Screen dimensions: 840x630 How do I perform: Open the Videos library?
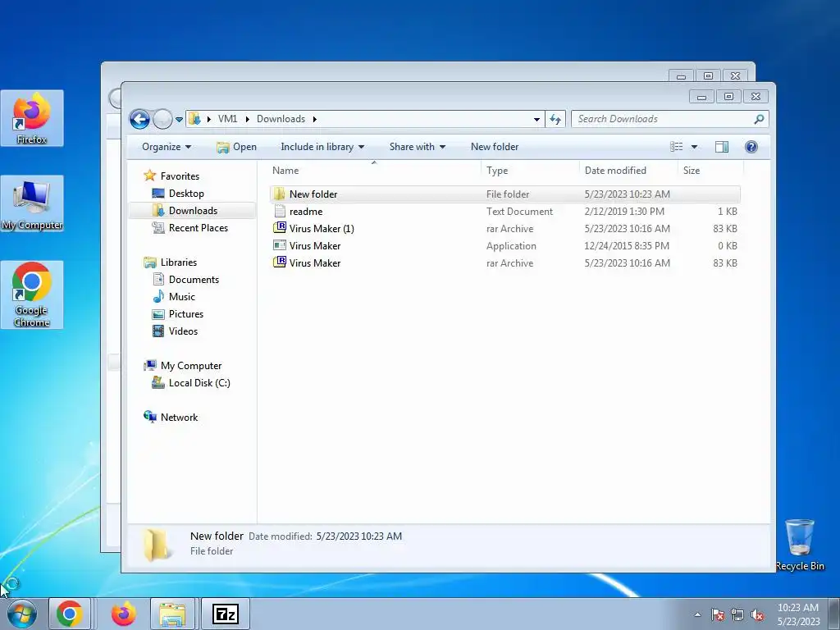point(183,331)
